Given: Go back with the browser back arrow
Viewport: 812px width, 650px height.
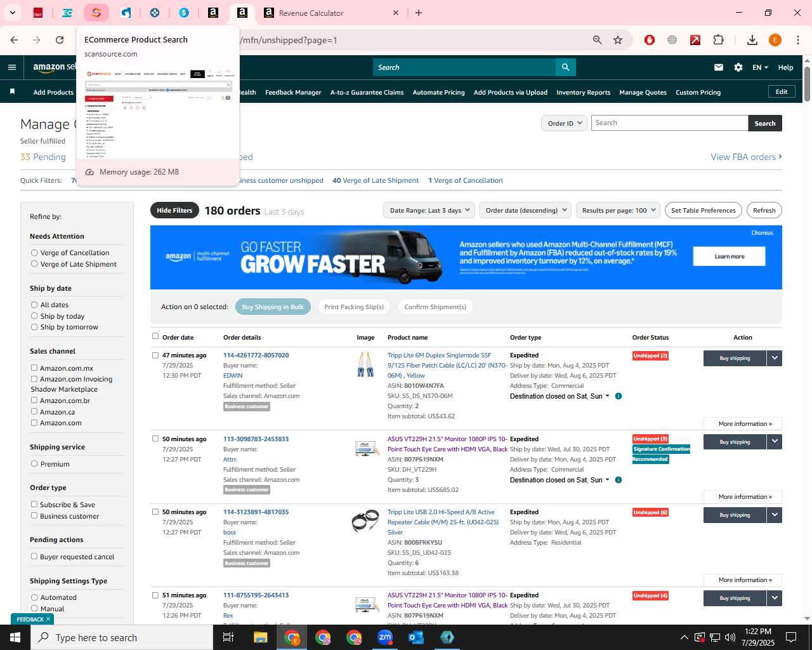Looking at the screenshot, I should pyautogui.click(x=14, y=40).
